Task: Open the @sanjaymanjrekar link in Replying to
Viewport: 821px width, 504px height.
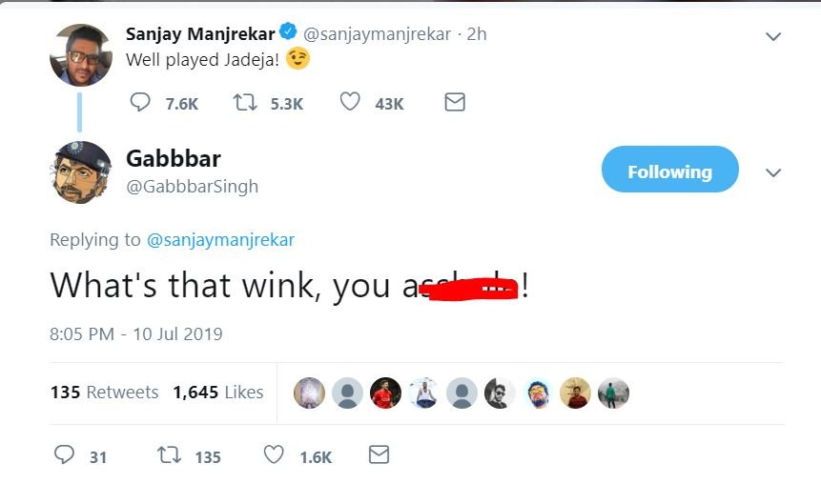Action: 220,240
